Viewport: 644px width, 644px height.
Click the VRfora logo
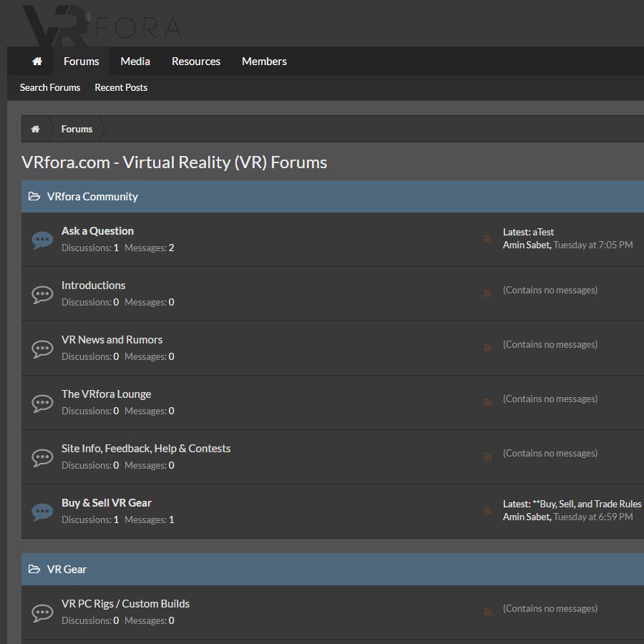click(x=102, y=25)
